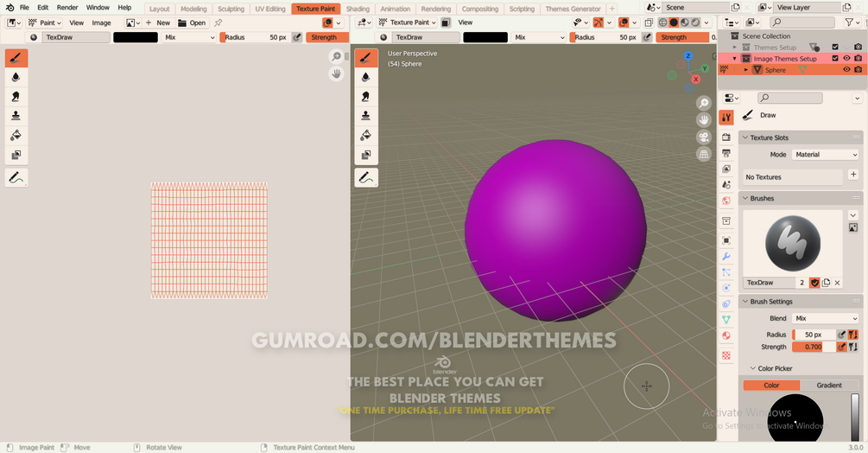Open Texture Slots Mode Material dropdown

(x=825, y=155)
